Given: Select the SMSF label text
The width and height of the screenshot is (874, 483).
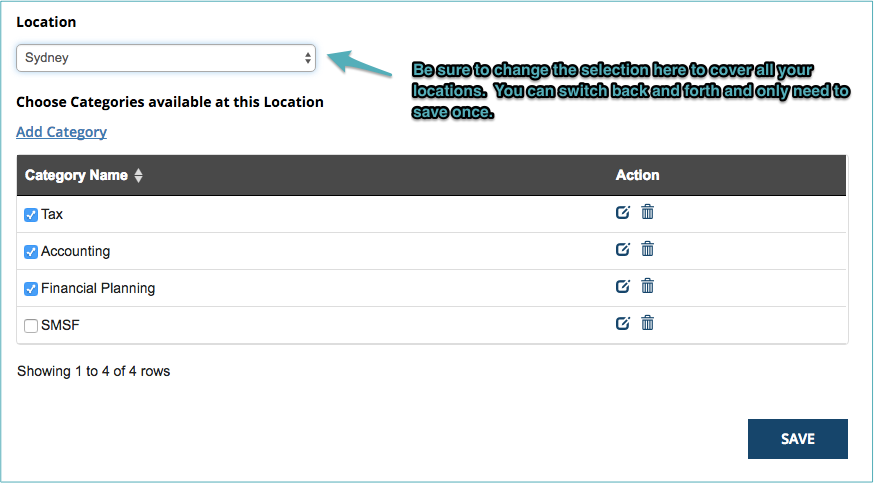Looking at the screenshot, I should coord(60,325).
